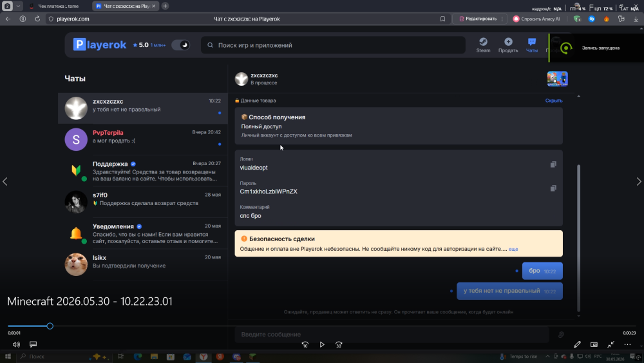Open the PvpTerpila chat

click(x=143, y=139)
